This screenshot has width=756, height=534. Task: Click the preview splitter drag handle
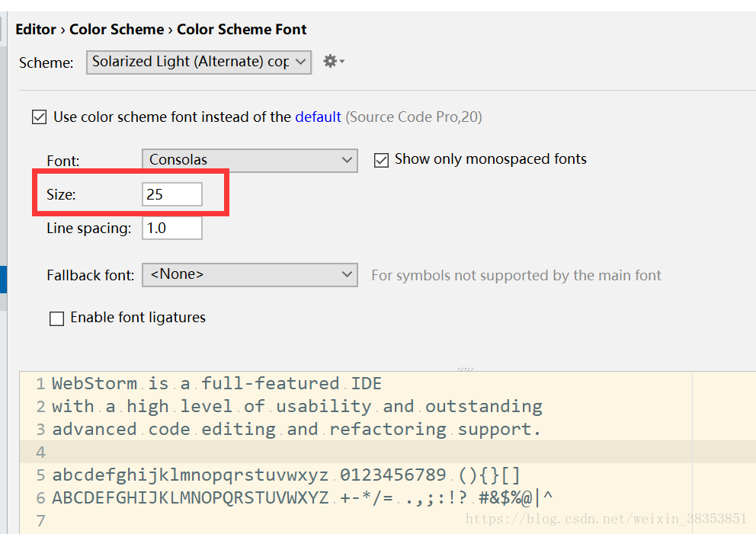(465, 369)
